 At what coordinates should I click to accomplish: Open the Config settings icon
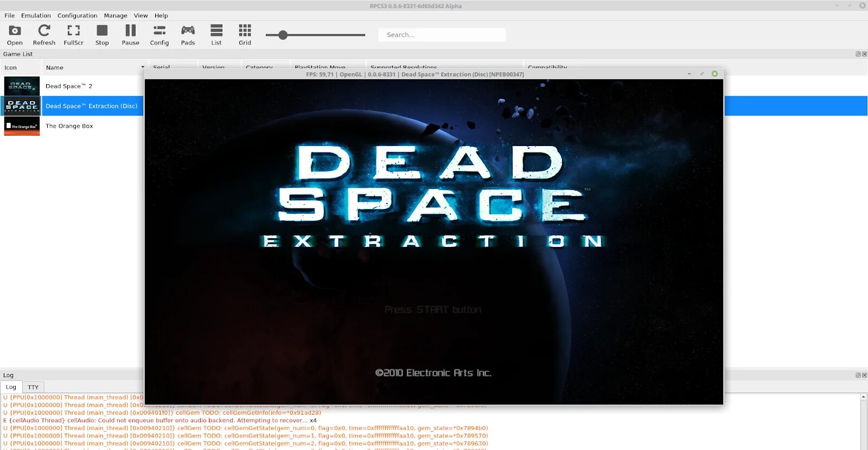159,35
